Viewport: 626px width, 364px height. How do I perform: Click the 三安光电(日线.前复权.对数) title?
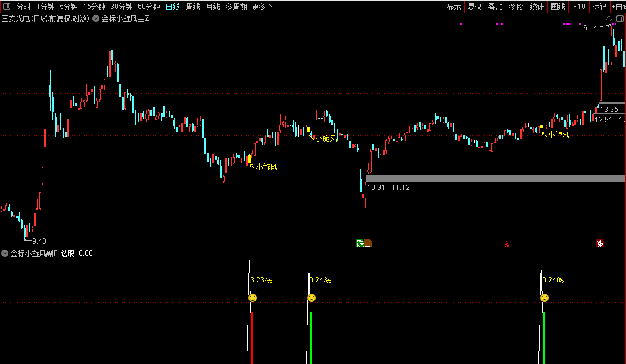coord(45,18)
